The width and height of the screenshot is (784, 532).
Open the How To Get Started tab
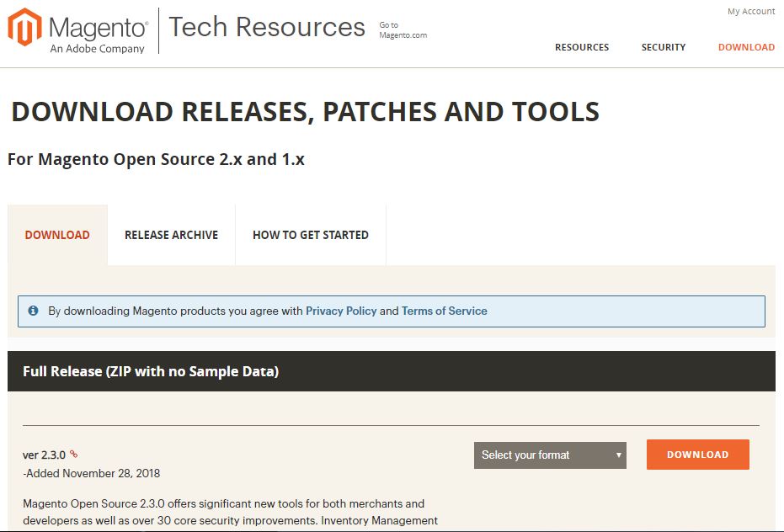[311, 235]
